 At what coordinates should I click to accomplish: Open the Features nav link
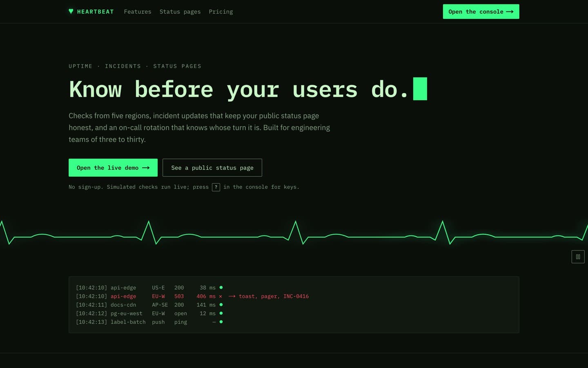coord(138,12)
